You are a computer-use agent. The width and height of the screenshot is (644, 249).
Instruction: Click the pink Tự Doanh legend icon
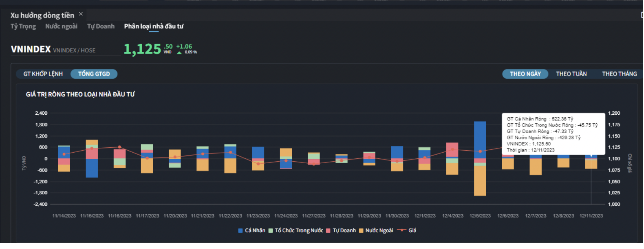click(328, 231)
